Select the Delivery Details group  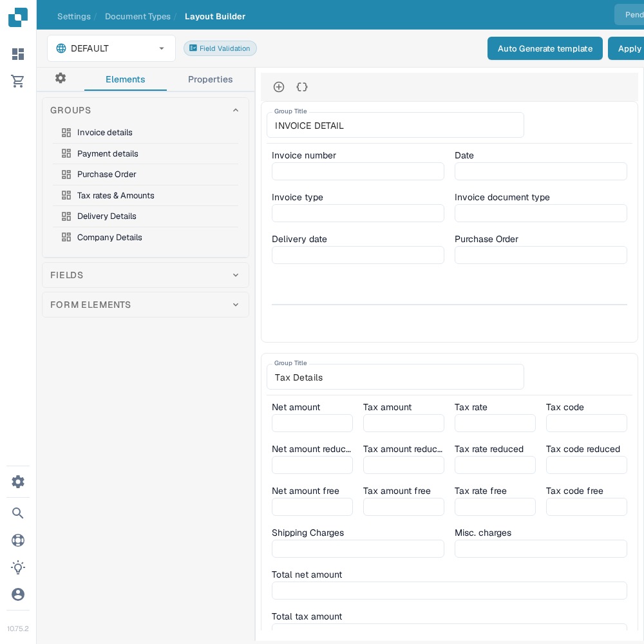pos(146,216)
